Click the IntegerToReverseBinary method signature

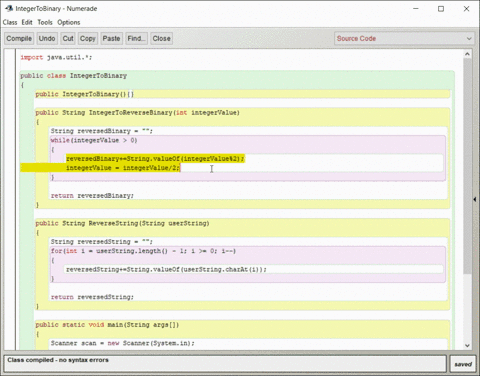click(x=138, y=113)
